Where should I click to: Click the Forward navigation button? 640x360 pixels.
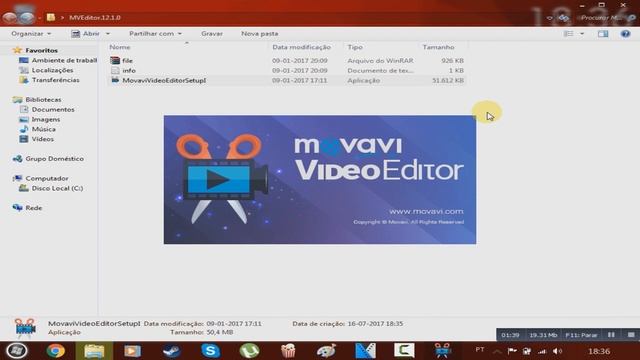pyautogui.click(x=27, y=18)
